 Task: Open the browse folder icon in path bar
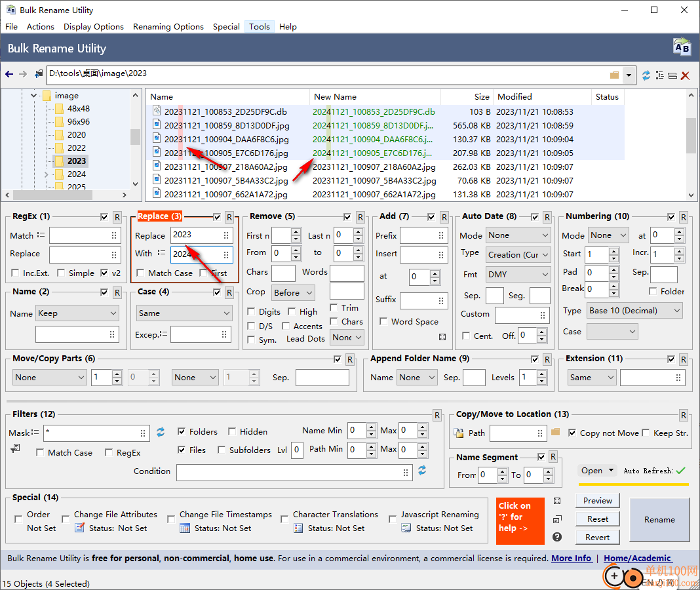614,75
